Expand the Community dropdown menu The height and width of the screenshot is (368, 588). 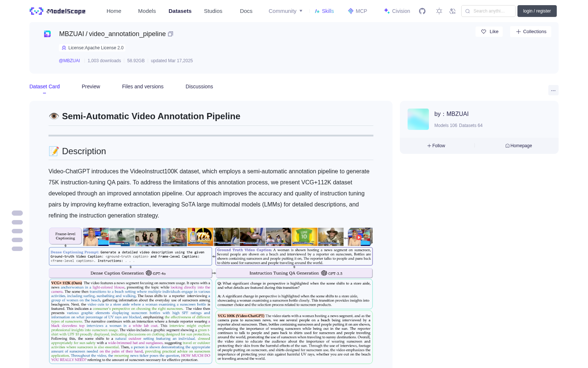point(286,11)
